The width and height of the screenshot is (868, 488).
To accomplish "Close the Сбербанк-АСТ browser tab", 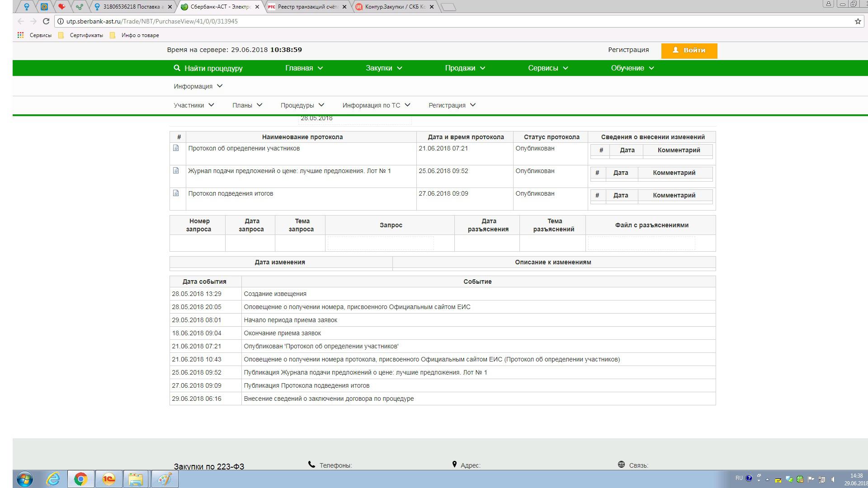I will click(x=257, y=7).
